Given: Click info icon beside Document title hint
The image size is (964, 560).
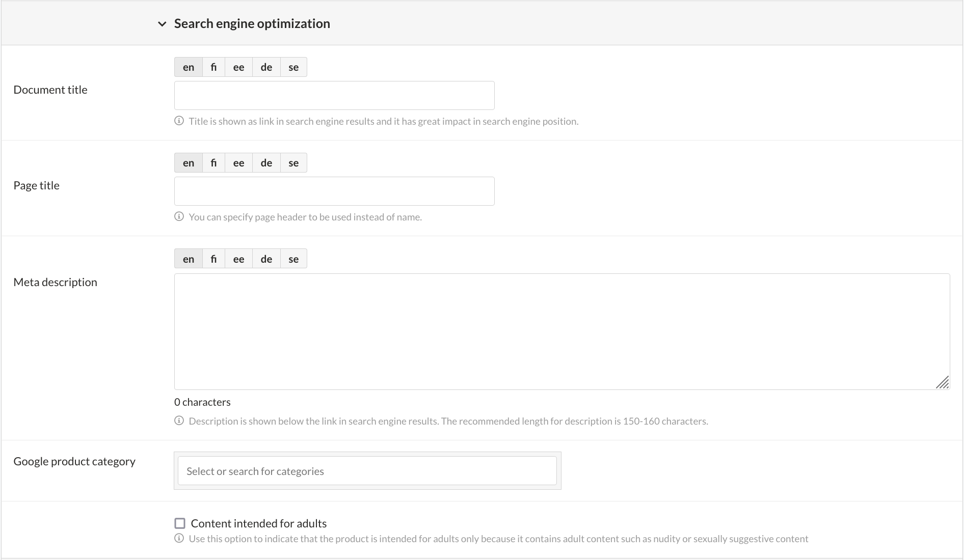Looking at the screenshot, I should (x=179, y=121).
